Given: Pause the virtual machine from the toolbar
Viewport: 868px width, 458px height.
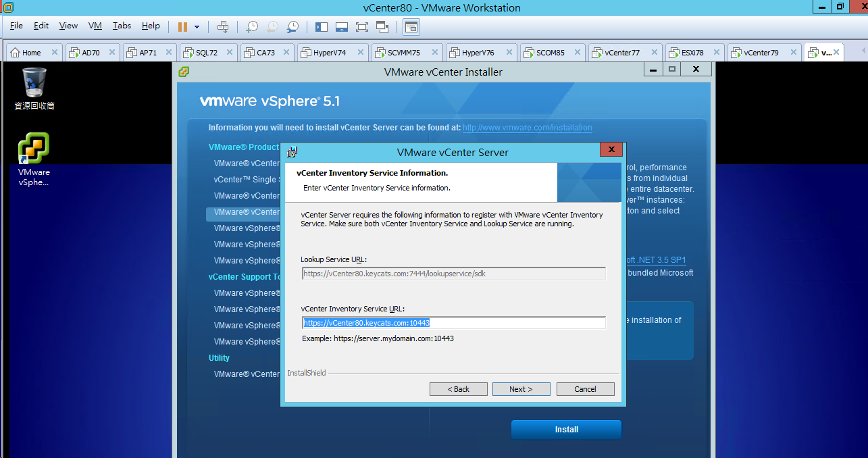Looking at the screenshot, I should tap(182, 27).
